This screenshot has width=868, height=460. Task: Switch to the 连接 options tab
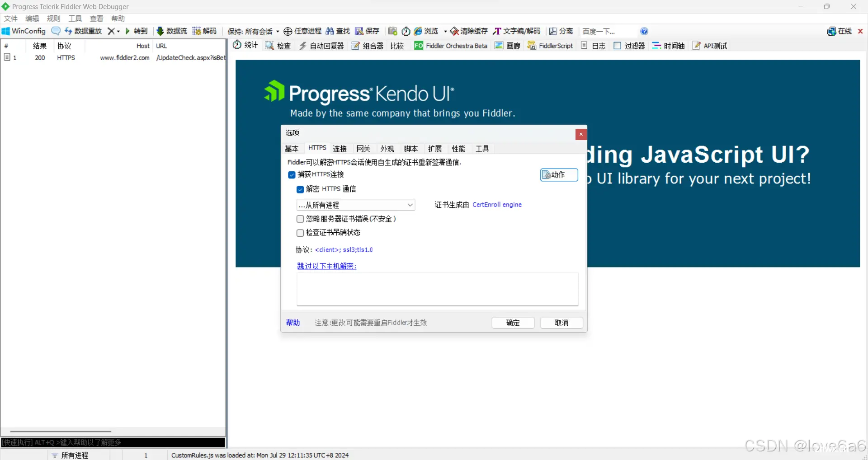340,149
